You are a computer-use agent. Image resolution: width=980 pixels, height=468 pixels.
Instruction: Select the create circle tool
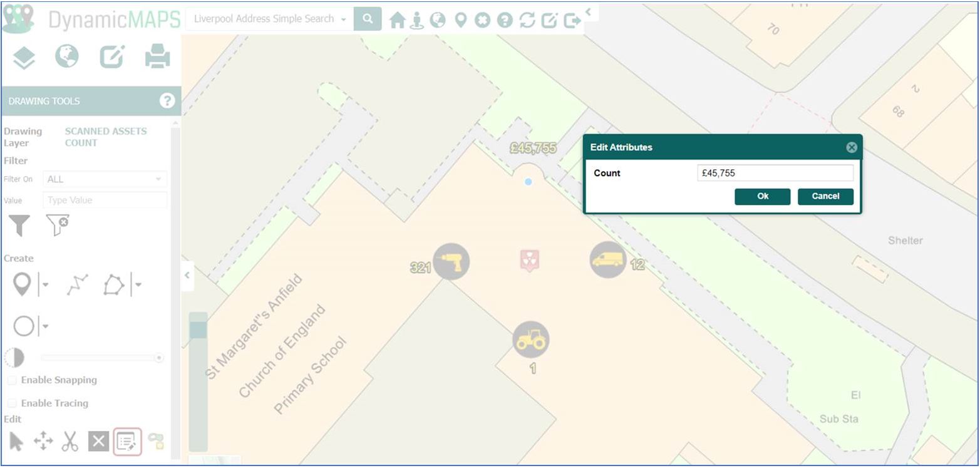pos(24,326)
